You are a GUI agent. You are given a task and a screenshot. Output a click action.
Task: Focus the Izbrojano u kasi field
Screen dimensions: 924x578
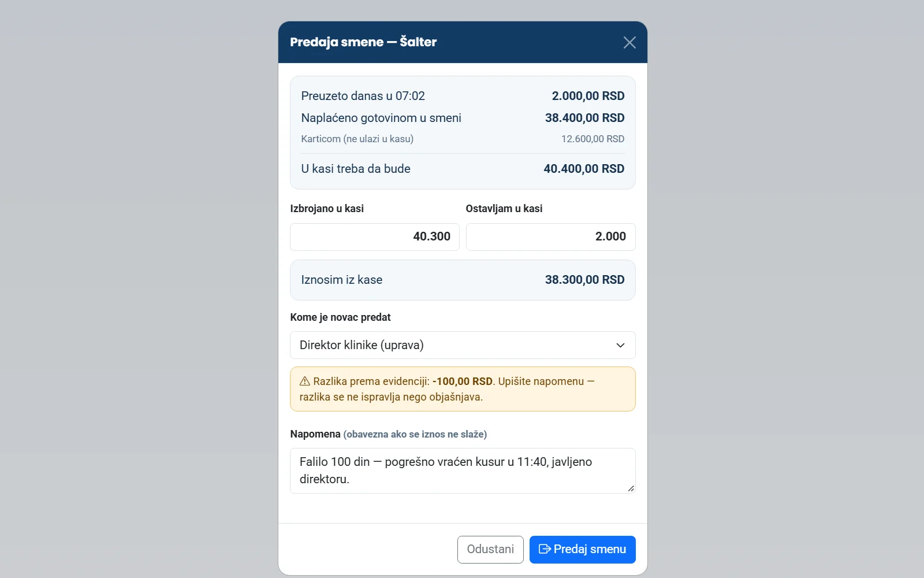(374, 237)
